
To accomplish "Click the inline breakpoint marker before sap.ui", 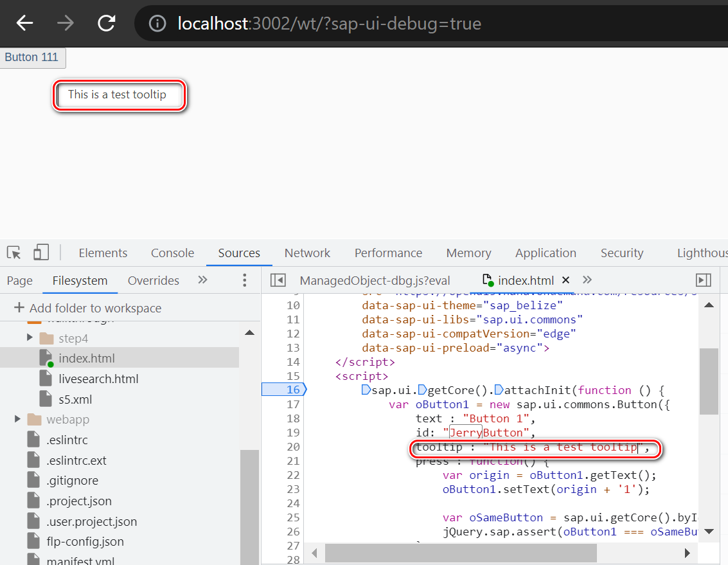I will click(x=366, y=390).
